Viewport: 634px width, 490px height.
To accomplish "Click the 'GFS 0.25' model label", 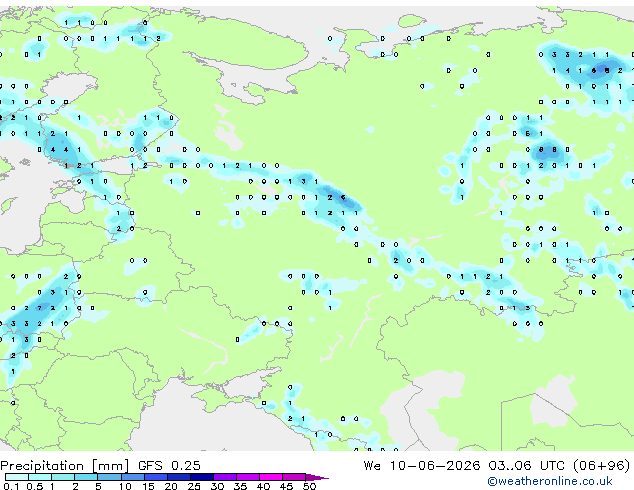I will click(x=169, y=465).
